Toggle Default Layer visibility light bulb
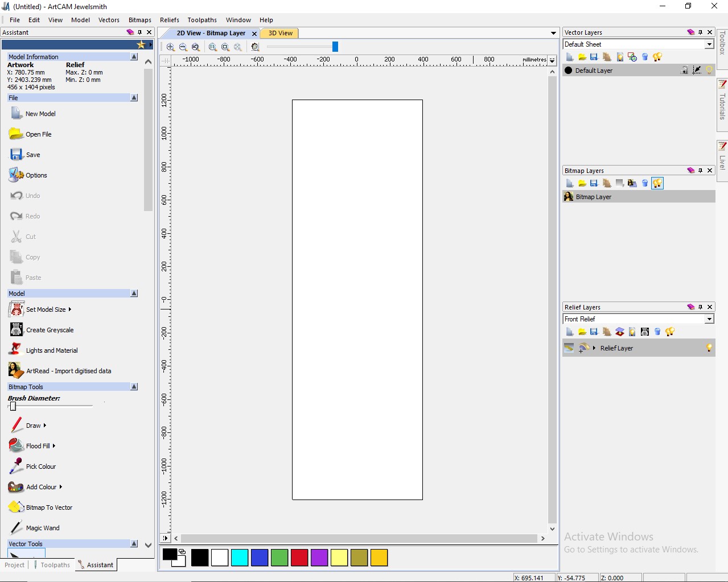Screen dimensions: 728x582 coord(709,71)
